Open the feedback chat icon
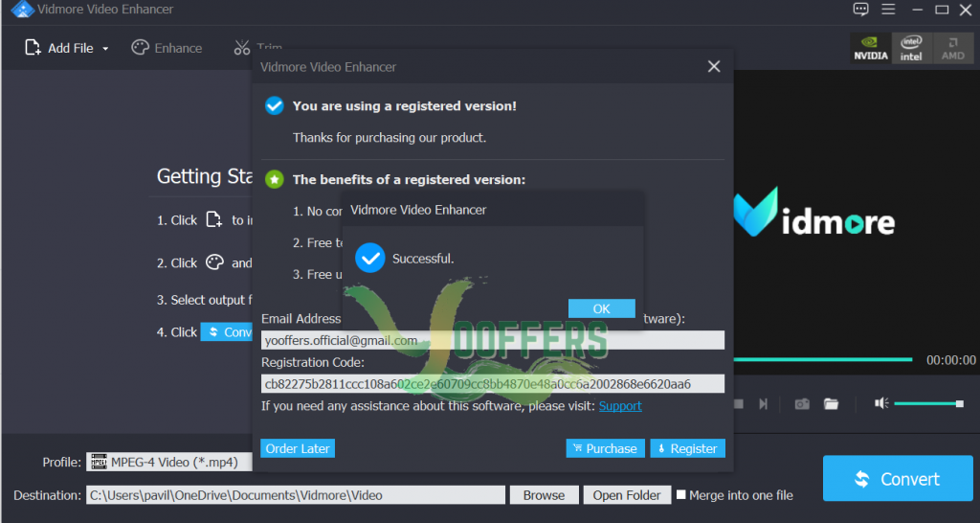Viewport: 980px width, 523px height. tap(860, 10)
